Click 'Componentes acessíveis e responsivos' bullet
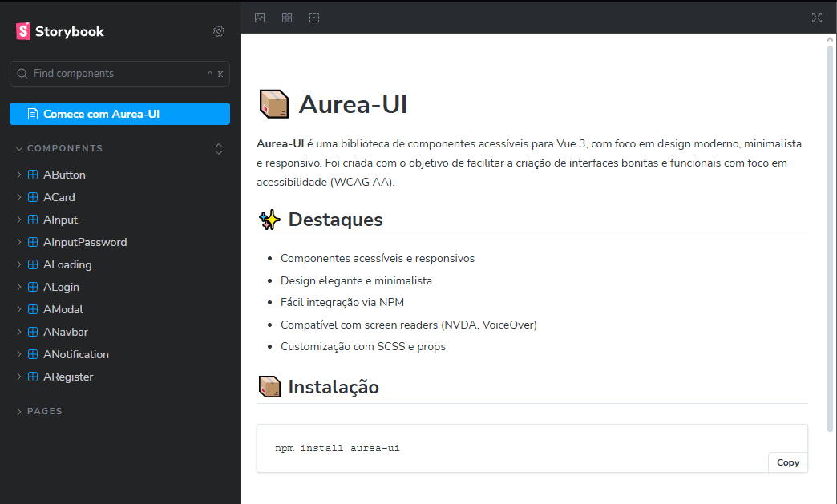Screen dimensions: 837x504 pyautogui.click(x=378, y=258)
